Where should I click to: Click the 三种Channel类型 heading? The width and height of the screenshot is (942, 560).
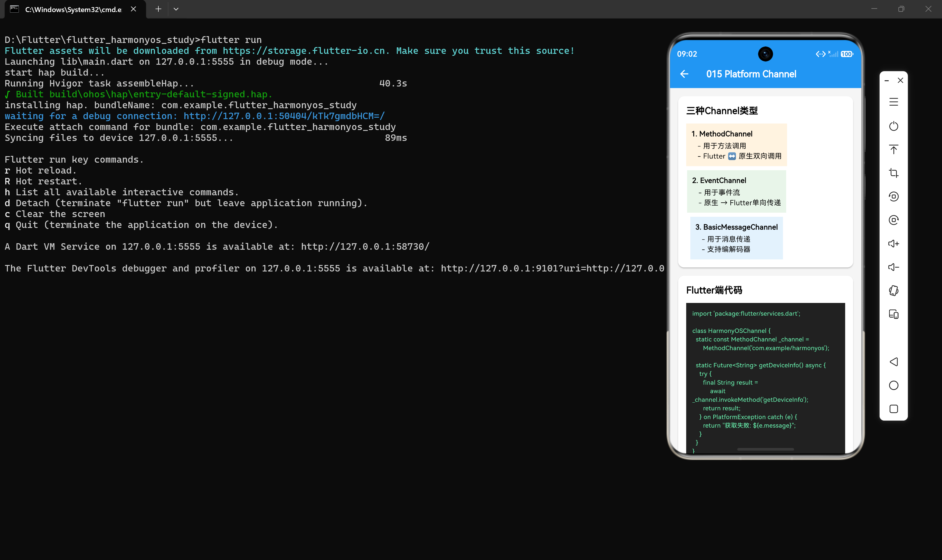tap(722, 111)
